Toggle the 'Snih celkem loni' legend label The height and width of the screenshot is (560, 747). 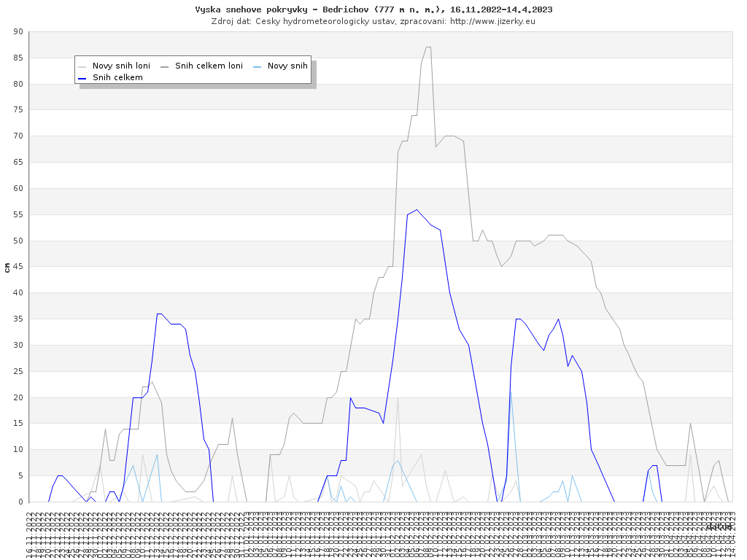[209, 66]
